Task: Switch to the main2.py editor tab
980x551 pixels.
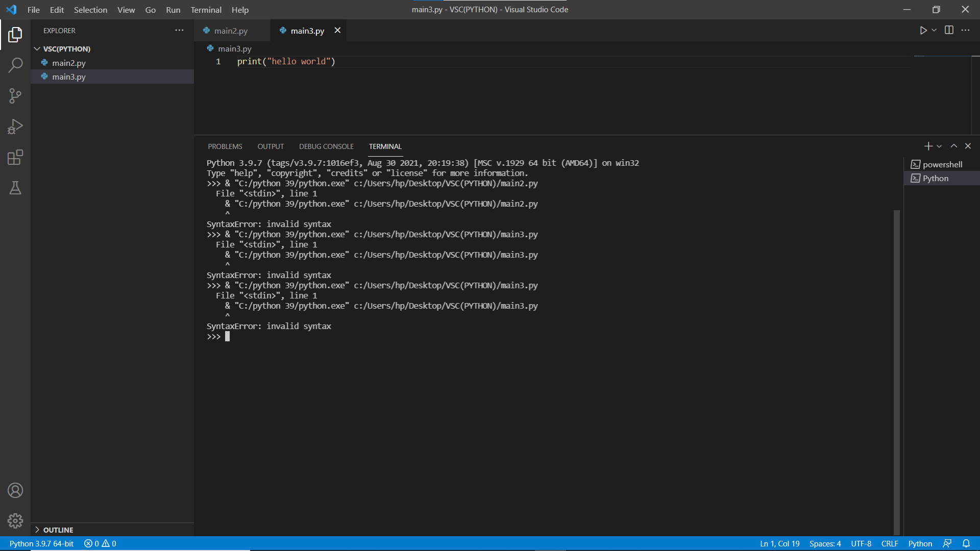Action: [232, 31]
